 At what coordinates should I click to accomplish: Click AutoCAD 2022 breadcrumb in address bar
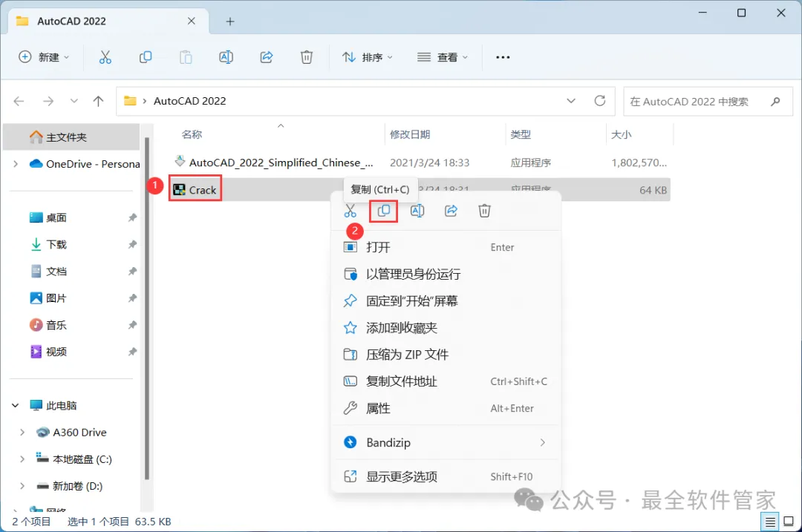[x=190, y=101]
